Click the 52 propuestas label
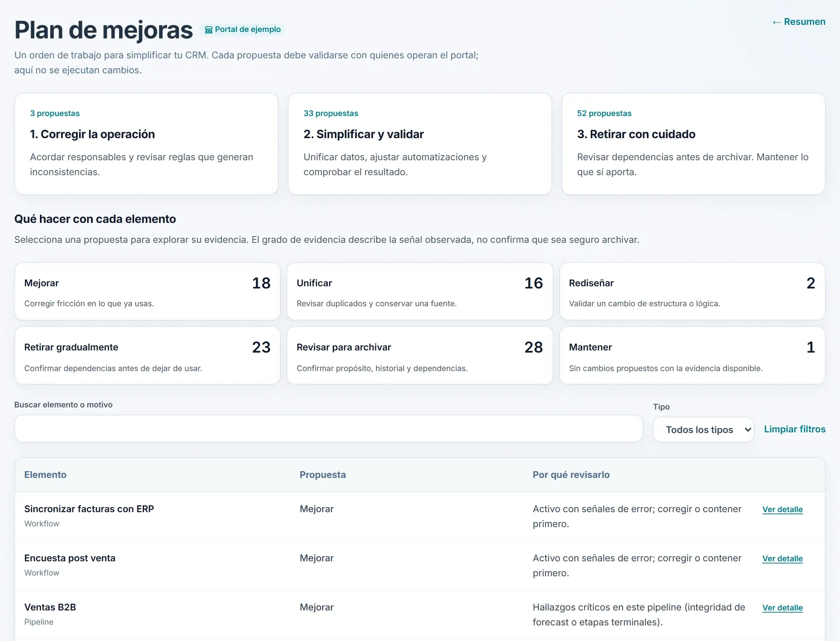Viewport: 840px width, 641px height. pyautogui.click(x=604, y=113)
